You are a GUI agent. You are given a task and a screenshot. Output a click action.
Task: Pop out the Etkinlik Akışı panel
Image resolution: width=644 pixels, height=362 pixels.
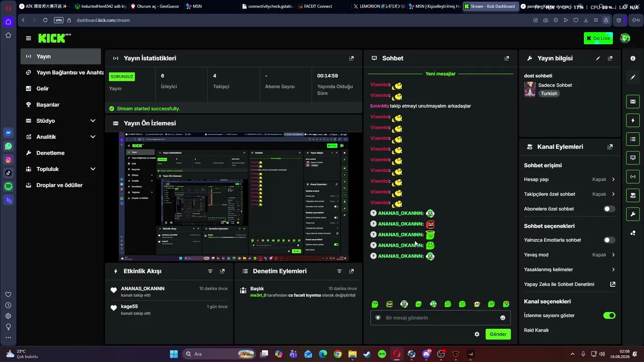click(222, 271)
